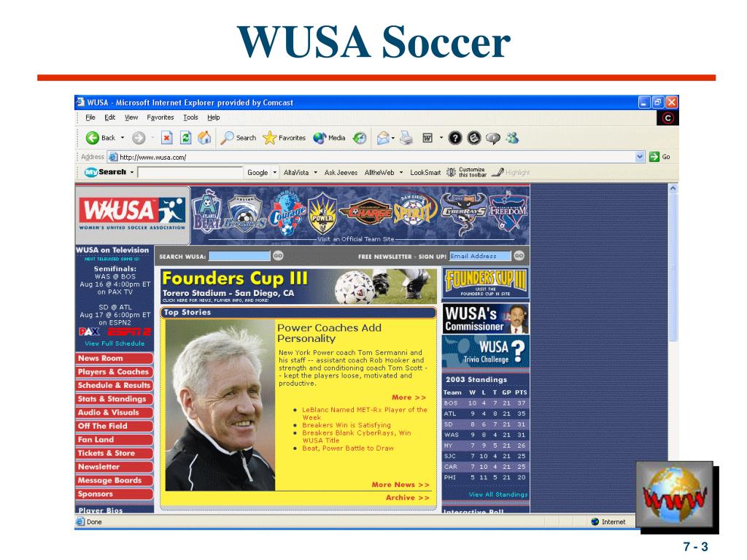747x560 pixels.
Task: Open the Help menu
Action: (214, 117)
